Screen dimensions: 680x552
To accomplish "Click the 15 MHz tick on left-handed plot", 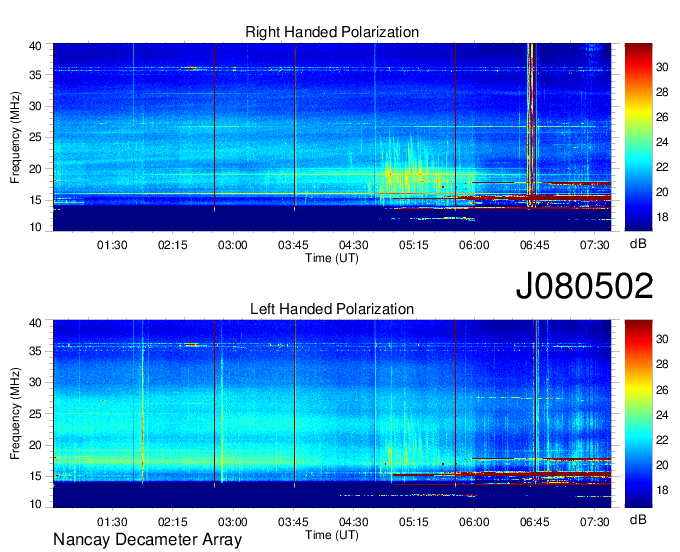I will [x=36, y=477].
